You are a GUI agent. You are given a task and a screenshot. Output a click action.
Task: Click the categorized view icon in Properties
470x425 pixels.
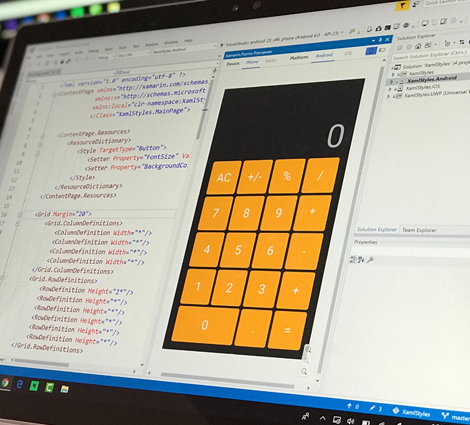tap(353, 259)
